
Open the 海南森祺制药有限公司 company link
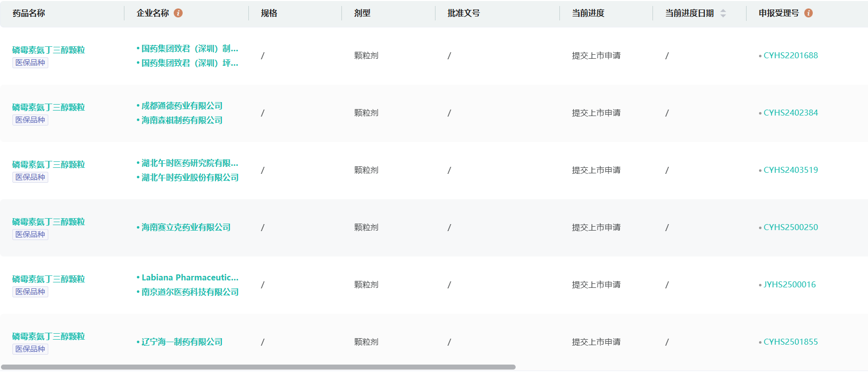tap(182, 121)
